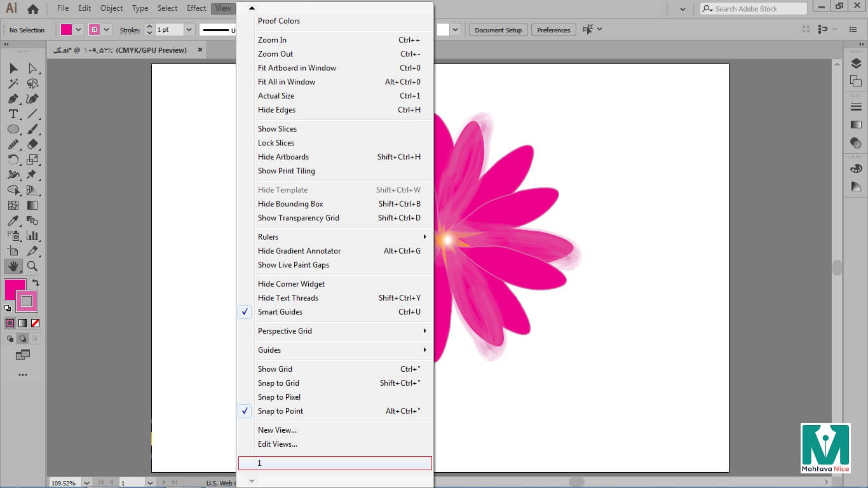Select the Direct Selection tool
Screen dimensions: 868x488
point(32,69)
